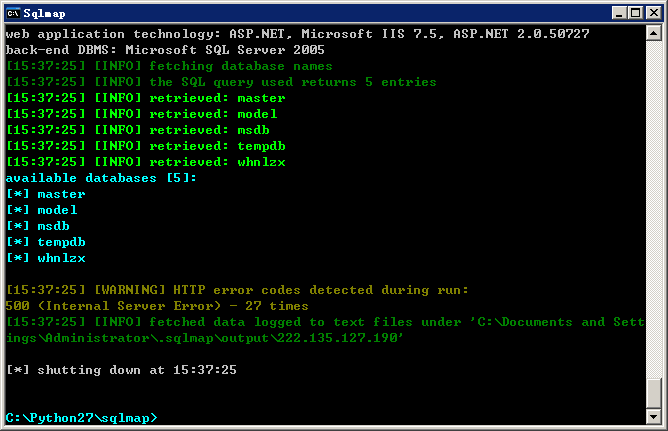Screen dimensions: 668x431
Task: Select the whnlzx entry in available databases
Action: coord(61,258)
